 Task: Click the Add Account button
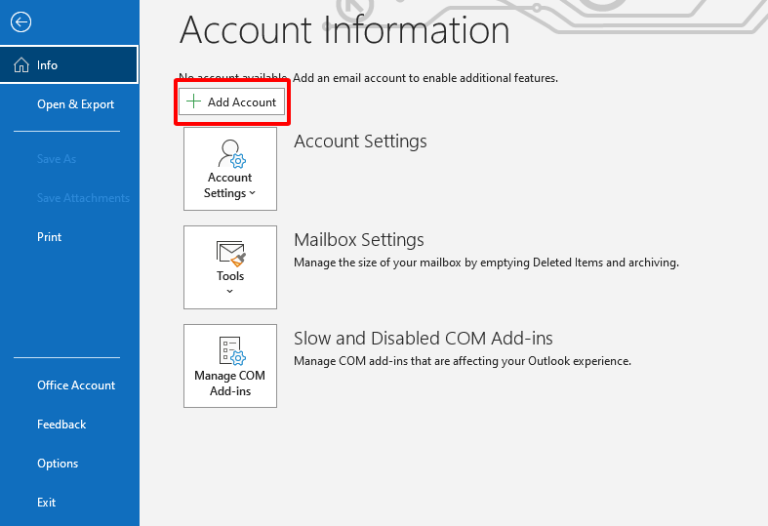point(232,102)
